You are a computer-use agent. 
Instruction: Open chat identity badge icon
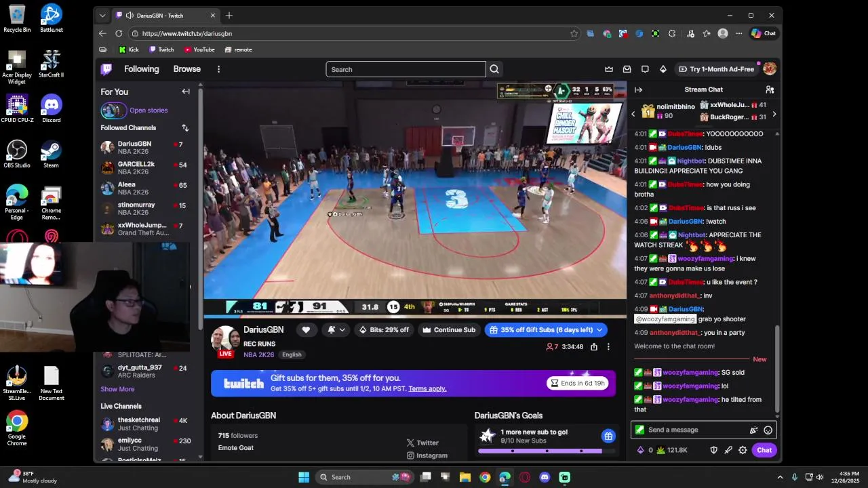tap(639, 430)
